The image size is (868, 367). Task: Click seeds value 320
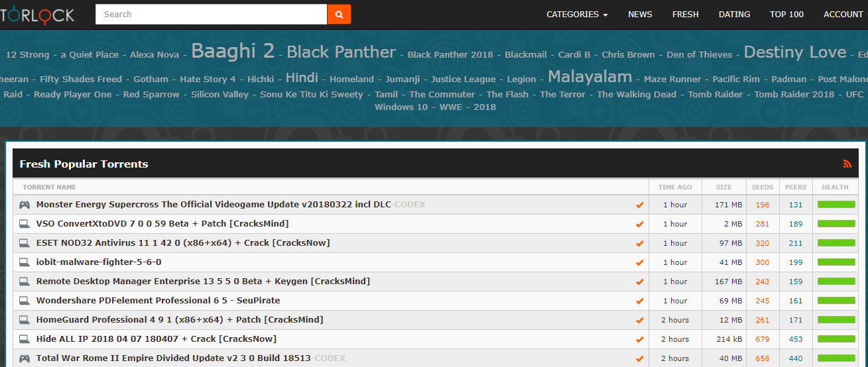point(762,243)
